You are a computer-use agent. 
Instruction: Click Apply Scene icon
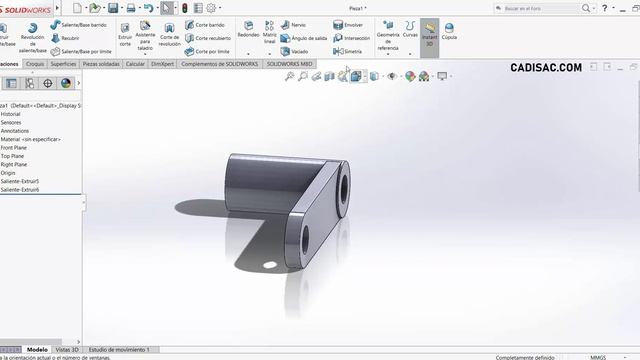tap(424, 76)
